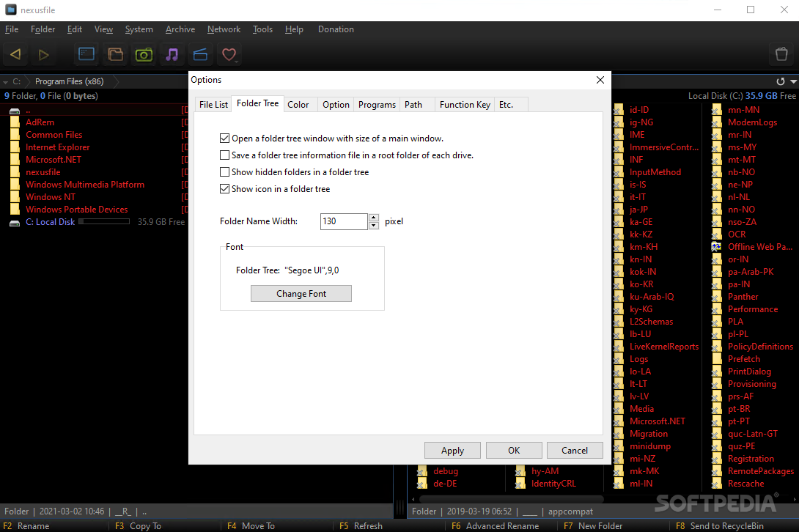The image size is (799, 532).
Task: Open the Donation menu
Action: coord(336,29)
